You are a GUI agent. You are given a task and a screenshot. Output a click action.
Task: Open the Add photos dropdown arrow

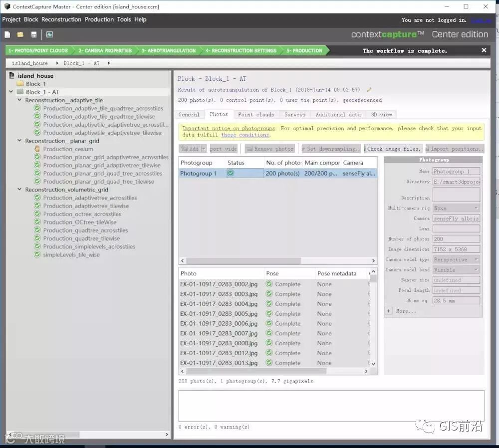click(204, 149)
